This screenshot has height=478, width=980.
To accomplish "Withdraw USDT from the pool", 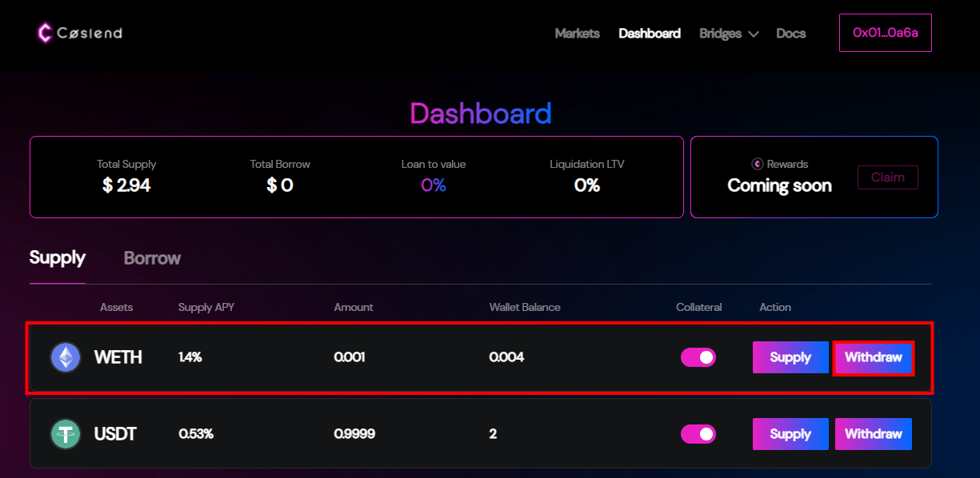I will click(x=873, y=434).
